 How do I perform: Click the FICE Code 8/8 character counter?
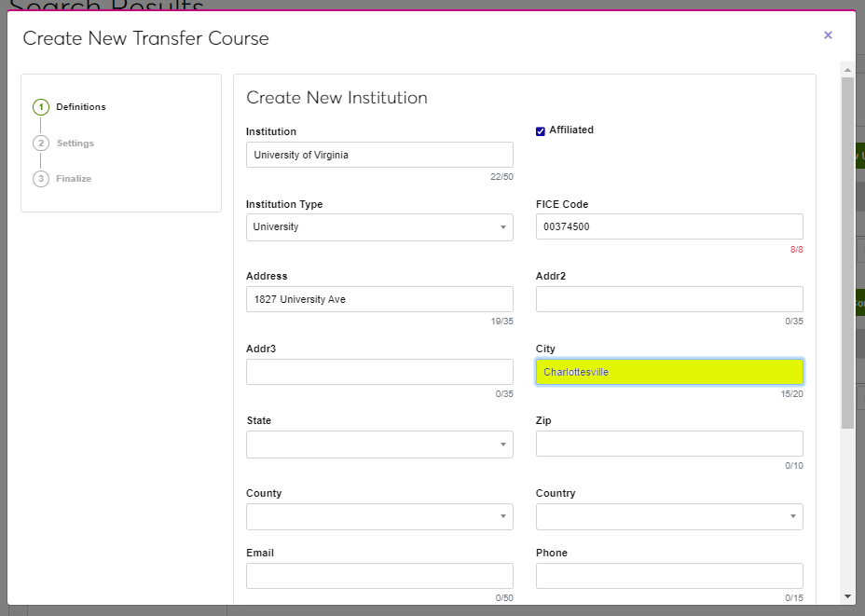[x=797, y=250]
